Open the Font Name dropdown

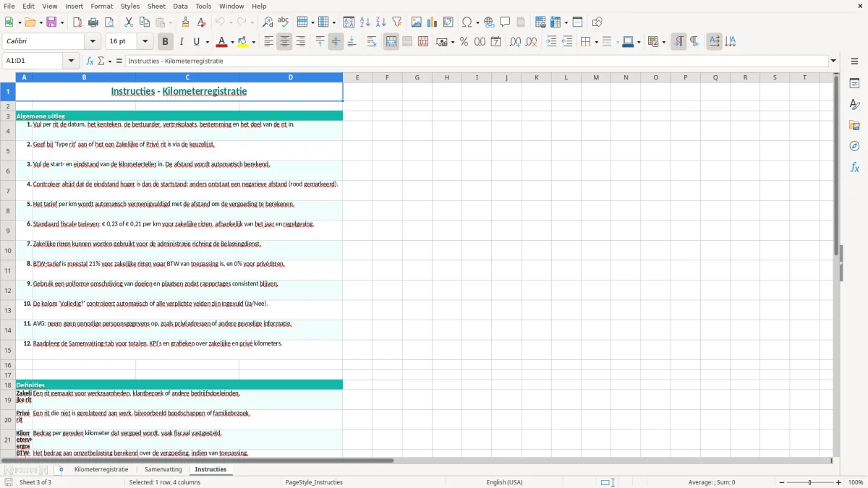(x=93, y=42)
